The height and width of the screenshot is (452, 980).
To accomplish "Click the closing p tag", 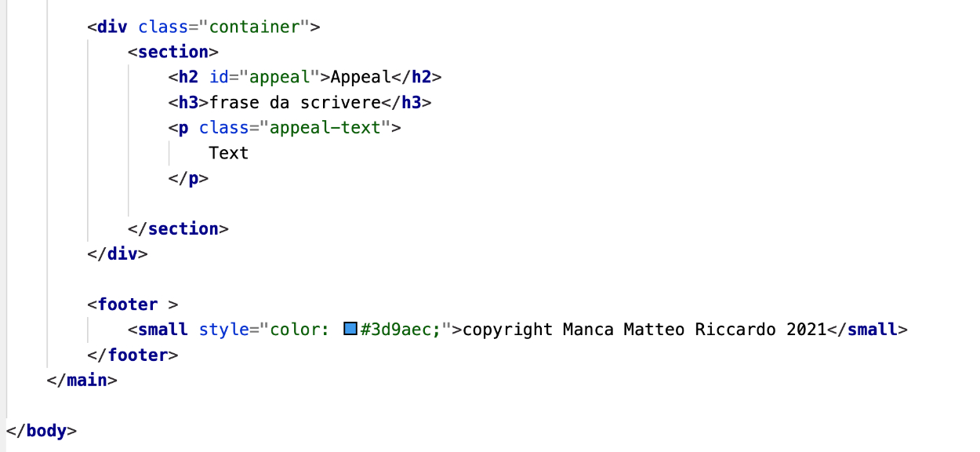I will [x=188, y=178].
